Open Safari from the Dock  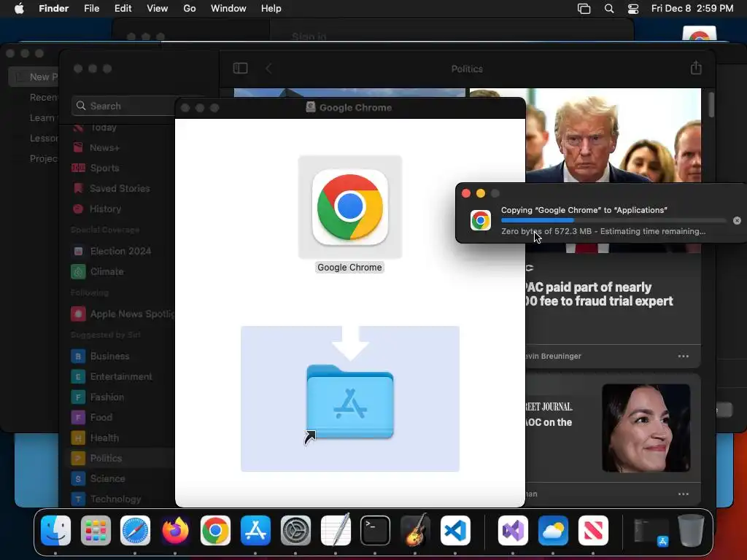(x=135, y=531)
